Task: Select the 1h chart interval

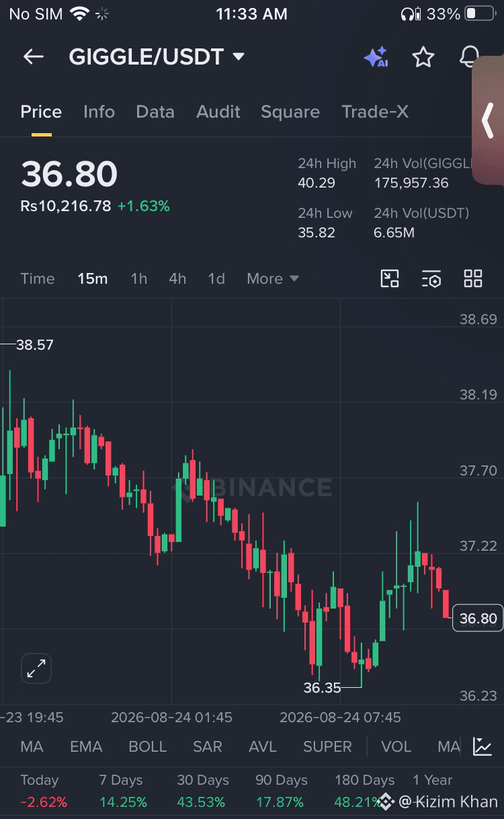Action: coord(139,278)
